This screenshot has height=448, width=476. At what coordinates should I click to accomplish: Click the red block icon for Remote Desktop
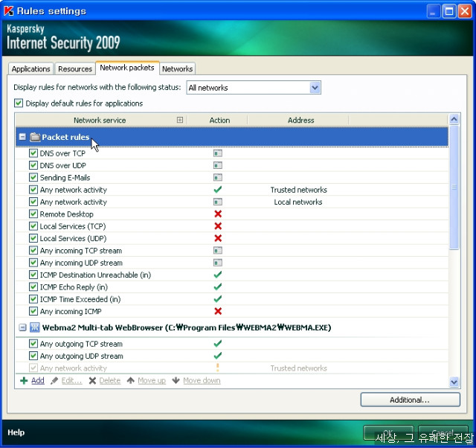click(x=218, y=214)
